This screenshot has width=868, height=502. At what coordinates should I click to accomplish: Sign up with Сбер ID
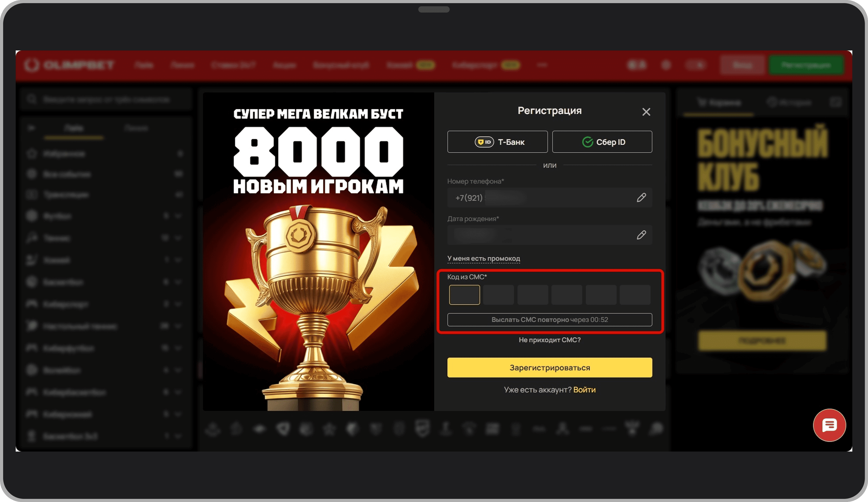602,142
